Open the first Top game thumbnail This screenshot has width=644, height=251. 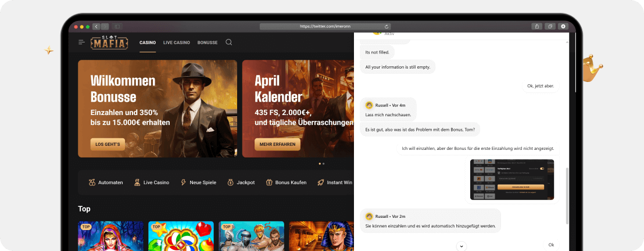pyautogui.click(x=110, y=236)
